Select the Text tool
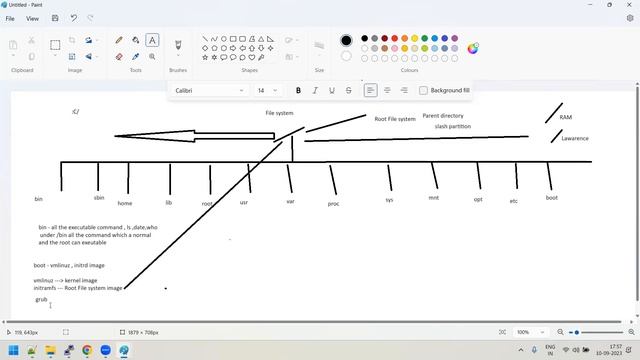Image resolution: width=640 pixels, height=360 pixels. click(152, 40)
